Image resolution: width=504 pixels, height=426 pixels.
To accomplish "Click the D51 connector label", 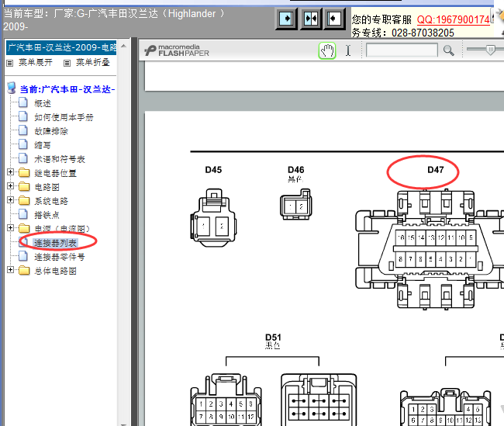I will coord(273,338).
